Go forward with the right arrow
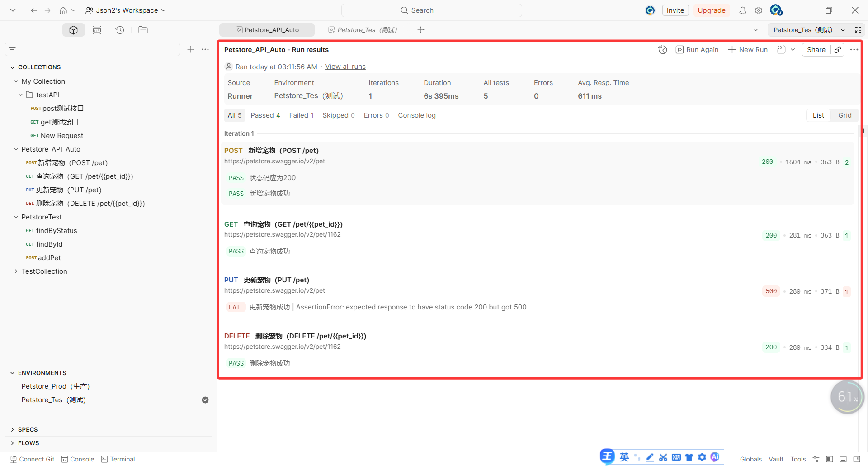868x466 pixels. [x=47, y=10]
